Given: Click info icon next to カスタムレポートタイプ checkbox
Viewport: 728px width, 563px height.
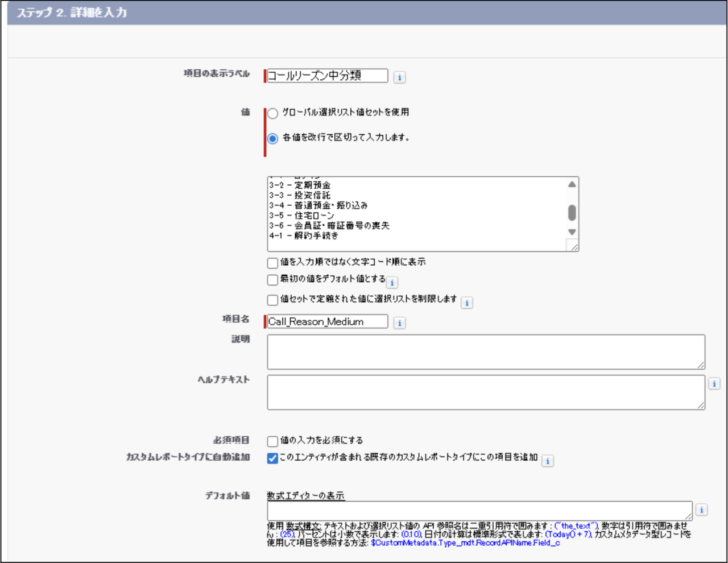Looking at the screenshot, I should tap(547, 461).
